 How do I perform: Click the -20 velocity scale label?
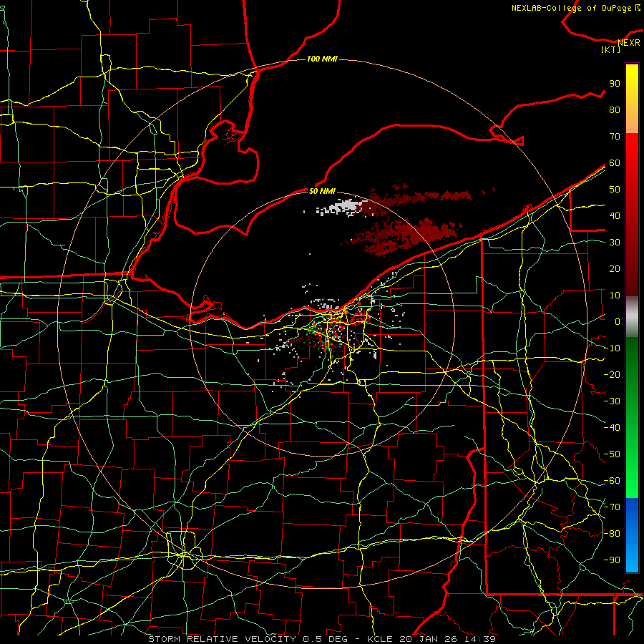[x=612, y=374]
